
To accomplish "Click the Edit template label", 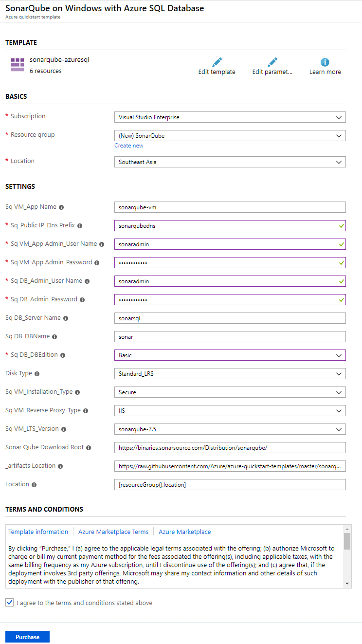I will (217, 72).
